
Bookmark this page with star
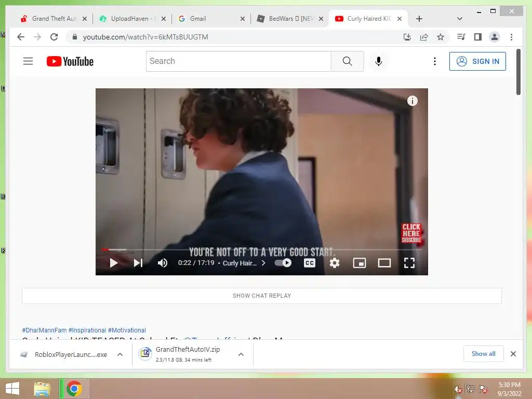pyautogui.click(x=441, y=37)
